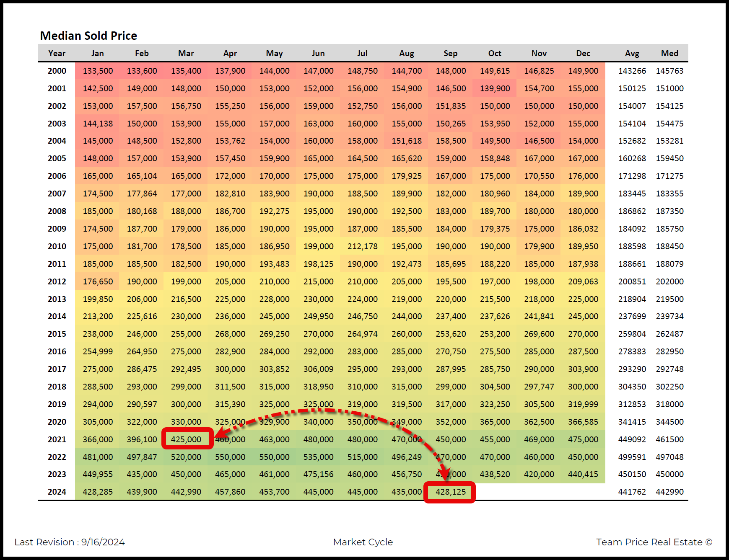Select the Sep column header
The width and height of the screenshot is (729, 560).
click(x=451, y=53)
